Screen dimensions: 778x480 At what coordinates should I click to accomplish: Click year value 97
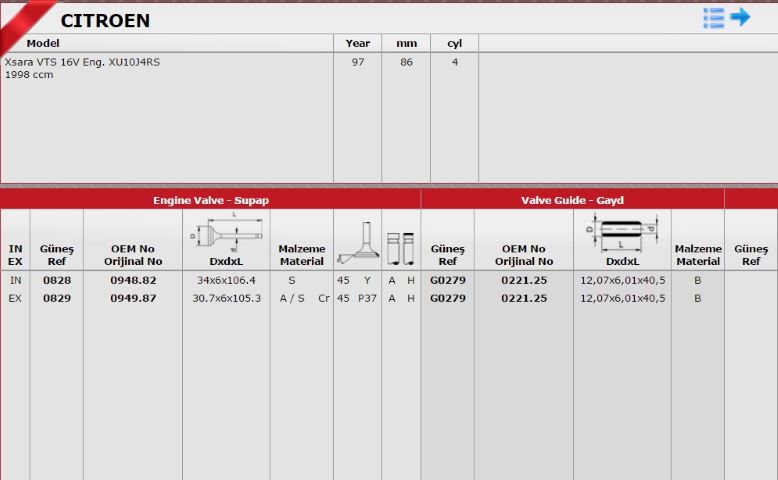[x=358, y=62]
